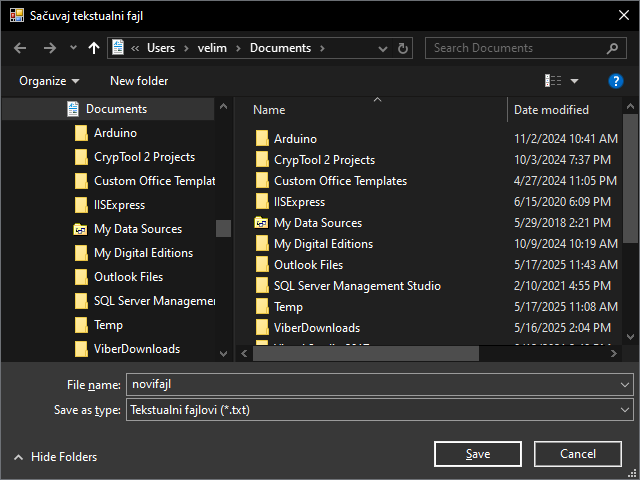Click New folder in the toolbar
The image size is (640, 480).
pos(139,81)
